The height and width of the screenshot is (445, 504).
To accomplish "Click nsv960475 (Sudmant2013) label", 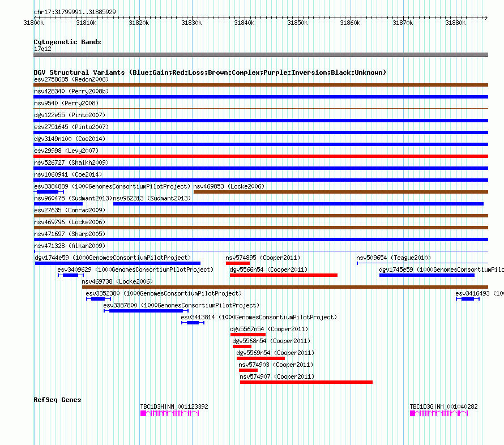I will point(73,198).
